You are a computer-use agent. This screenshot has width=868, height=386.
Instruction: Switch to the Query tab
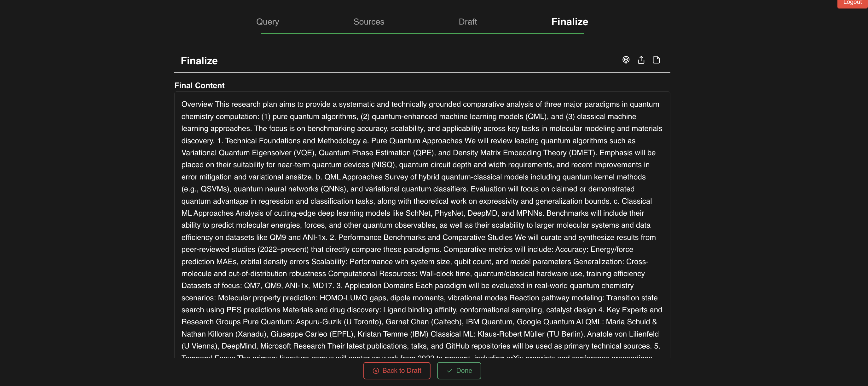268,22
